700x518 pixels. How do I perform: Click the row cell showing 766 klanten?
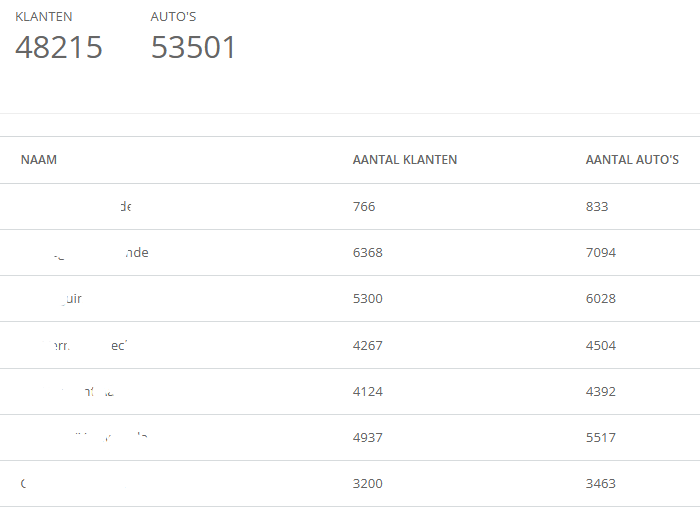364,207
